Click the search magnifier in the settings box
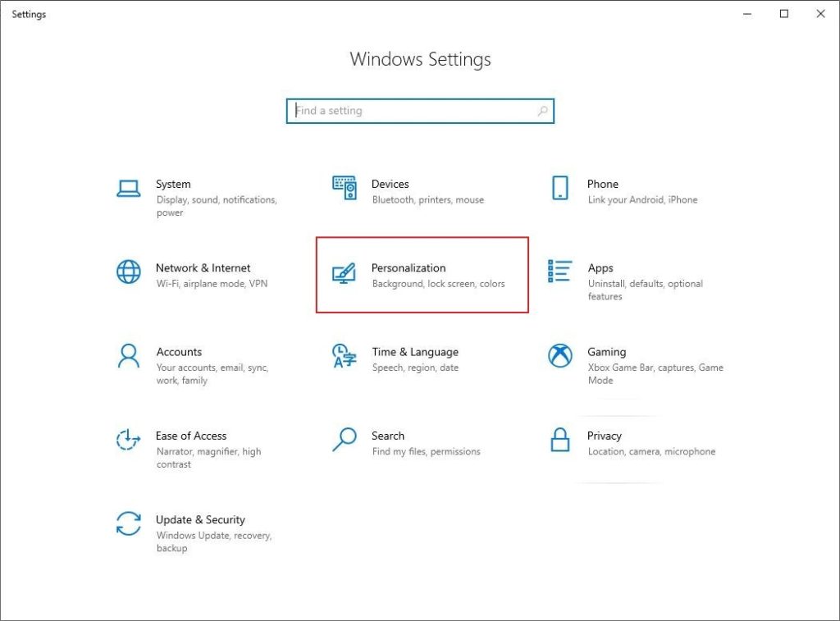 point(542,111)
